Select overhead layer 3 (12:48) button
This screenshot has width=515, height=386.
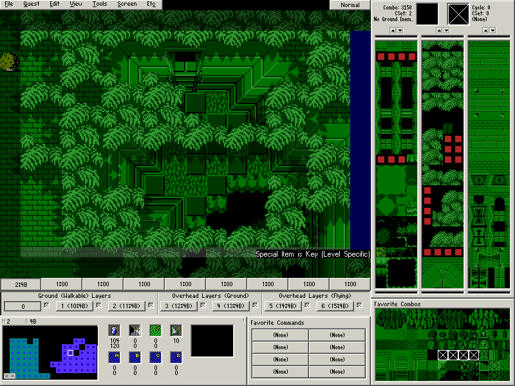180,306
